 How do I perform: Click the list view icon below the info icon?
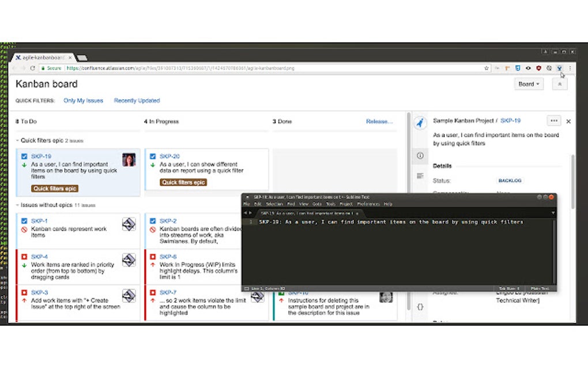coord(420,176)
